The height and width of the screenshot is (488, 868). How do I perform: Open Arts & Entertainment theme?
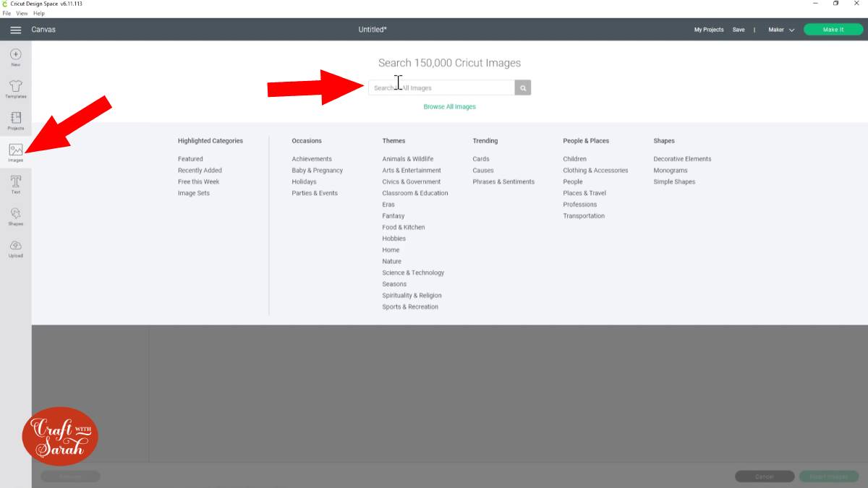(412, 171)
